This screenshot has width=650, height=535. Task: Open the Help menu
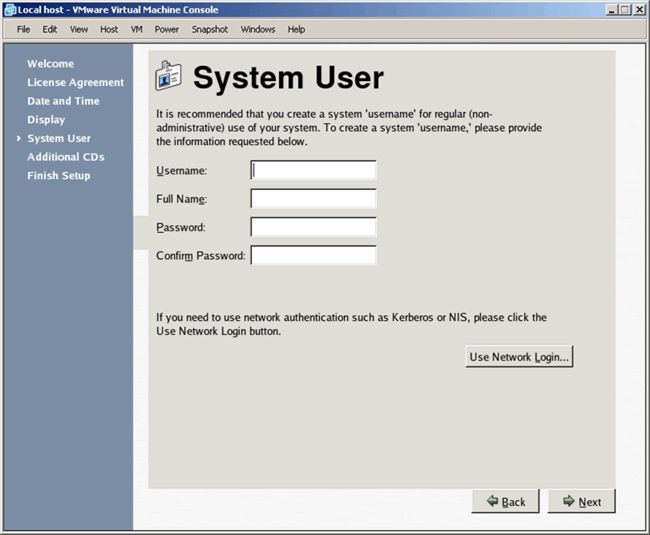[x=296, y=29]
